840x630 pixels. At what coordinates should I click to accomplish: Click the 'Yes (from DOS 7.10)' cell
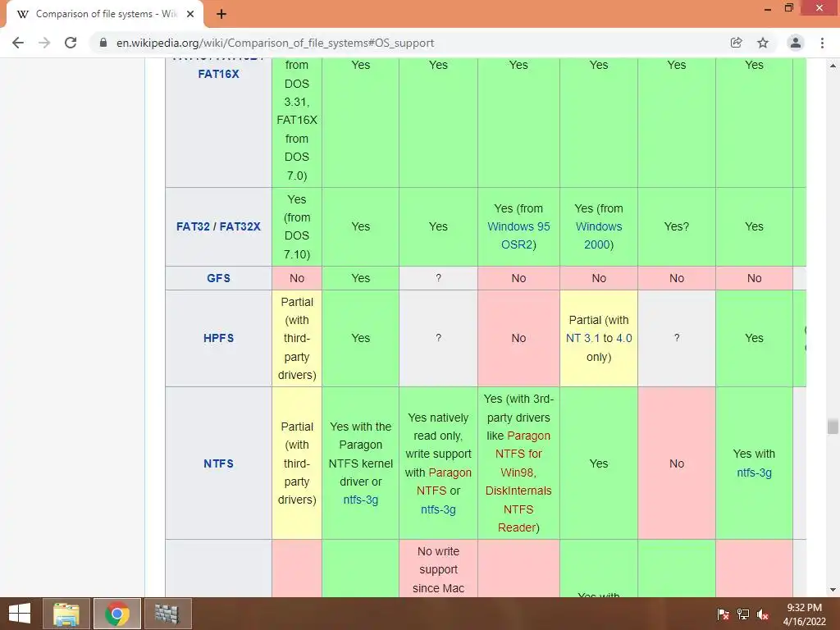tap(297, 226)
